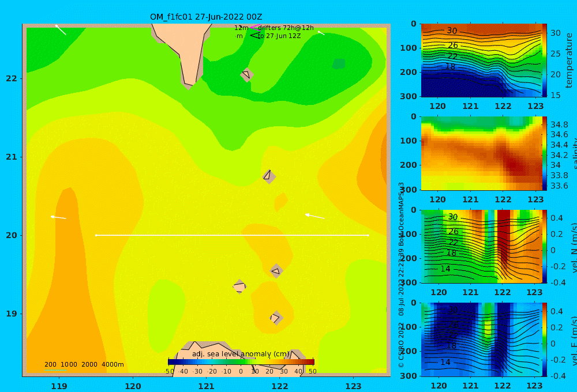Click the '30' contour label in temperature panel
This screenshot has height=392, width=577.
tap(452, 31)
